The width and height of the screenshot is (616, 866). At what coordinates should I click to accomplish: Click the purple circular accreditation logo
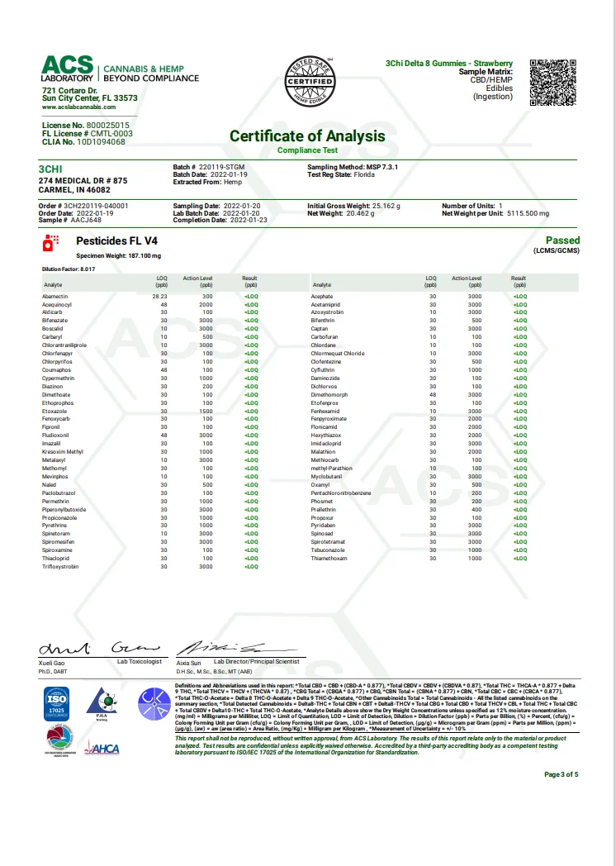(153, 705)
